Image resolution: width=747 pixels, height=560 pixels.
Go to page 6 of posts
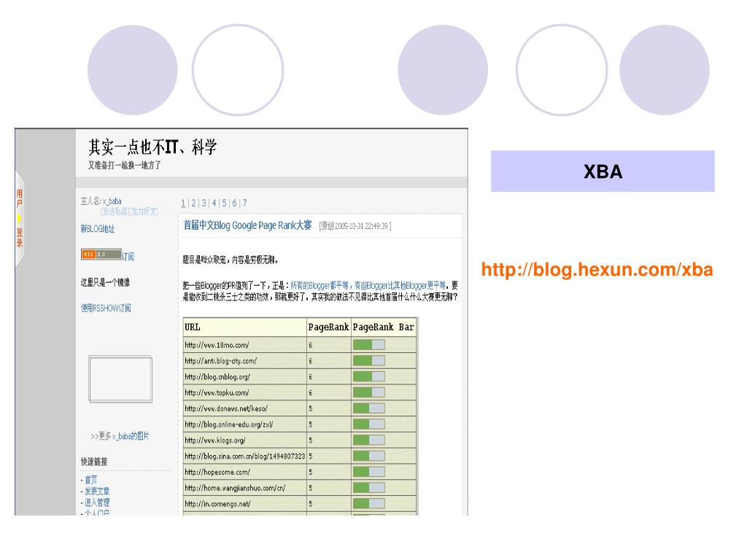234,203
